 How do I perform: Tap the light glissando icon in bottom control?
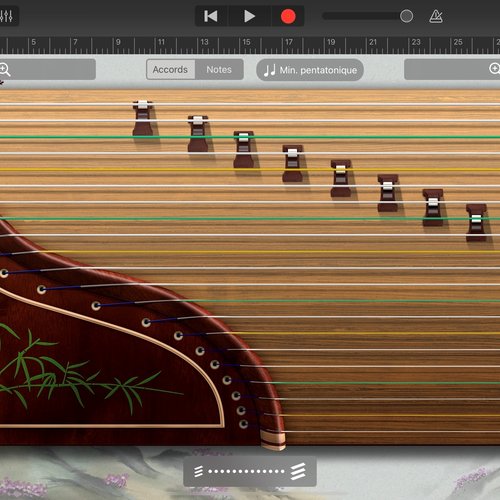198,471
